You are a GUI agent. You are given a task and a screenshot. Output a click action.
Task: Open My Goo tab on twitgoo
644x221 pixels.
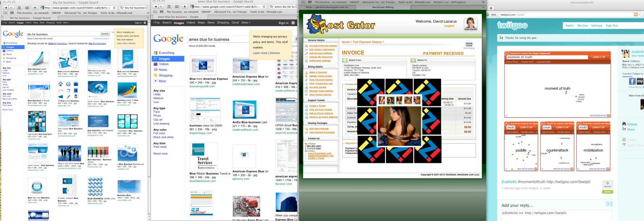(582, 25)
